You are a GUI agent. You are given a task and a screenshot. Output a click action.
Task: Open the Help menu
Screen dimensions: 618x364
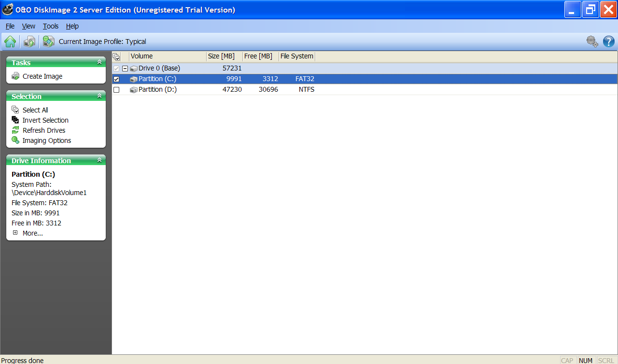pos(72,26)
